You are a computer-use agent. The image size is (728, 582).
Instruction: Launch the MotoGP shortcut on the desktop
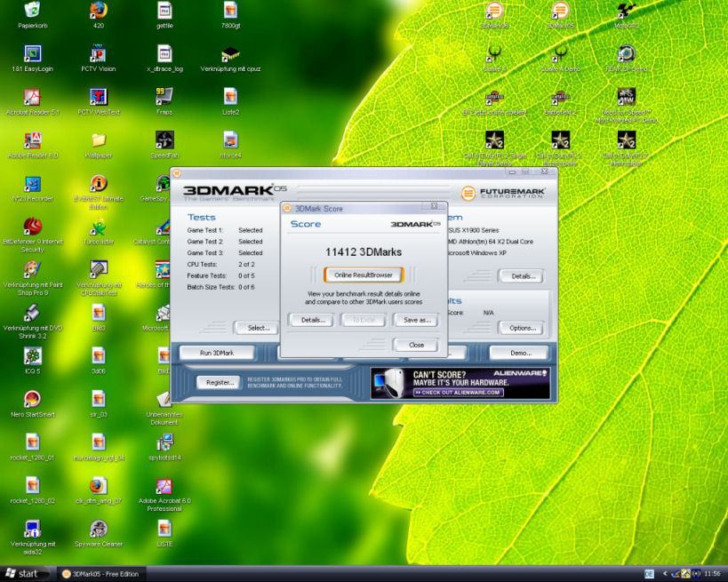pos(626,10)
